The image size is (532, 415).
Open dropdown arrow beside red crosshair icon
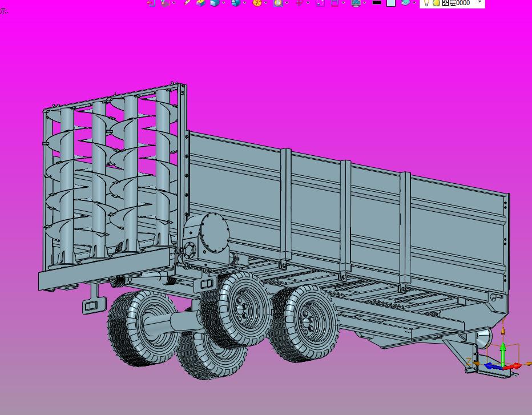(308, 3)
